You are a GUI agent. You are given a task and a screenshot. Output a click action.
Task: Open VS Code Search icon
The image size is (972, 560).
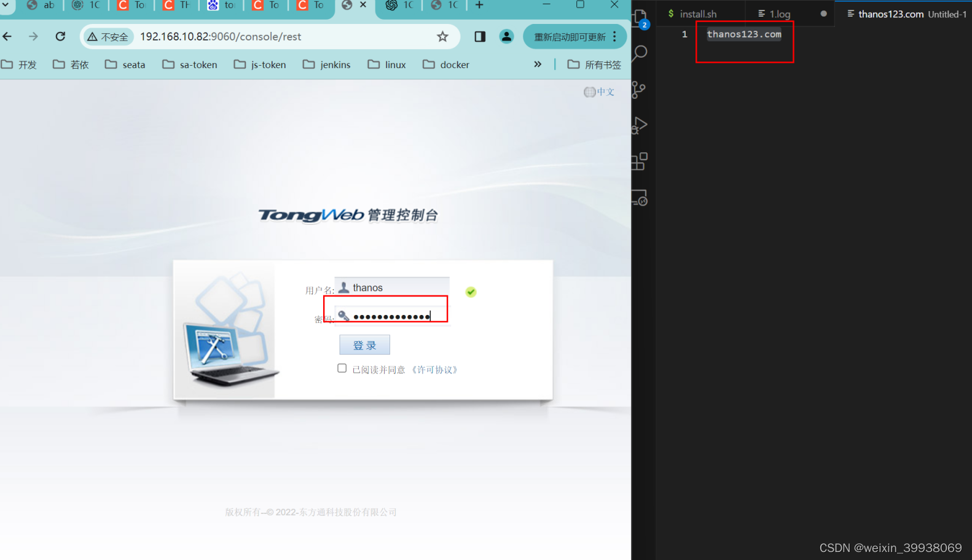(x=640, y=53)
